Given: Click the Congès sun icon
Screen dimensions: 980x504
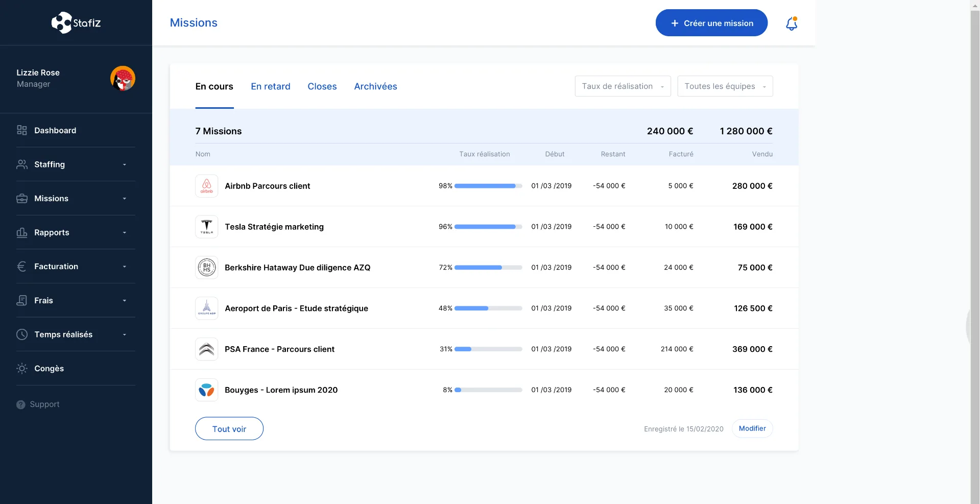Looking at the screenshot, I should (22, 368).
